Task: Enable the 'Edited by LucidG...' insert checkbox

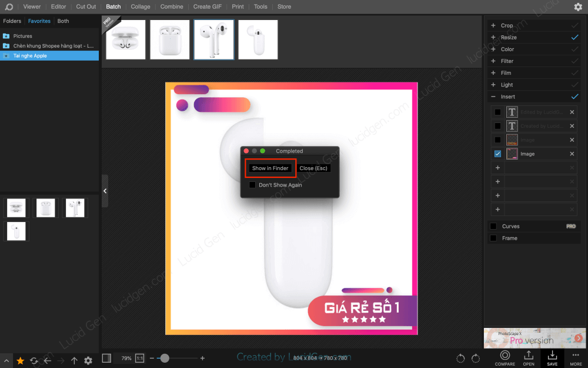Action: (x=497, y=112)
